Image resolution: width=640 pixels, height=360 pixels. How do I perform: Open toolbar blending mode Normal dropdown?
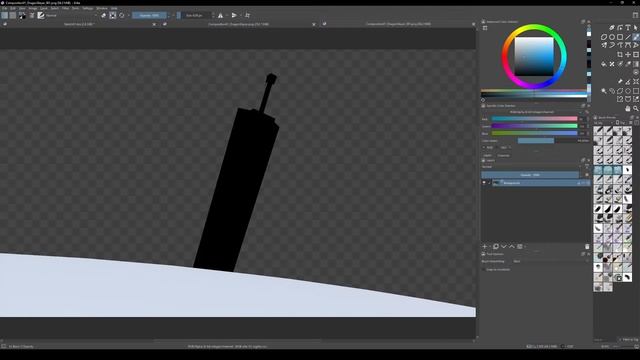pos(71,16)
